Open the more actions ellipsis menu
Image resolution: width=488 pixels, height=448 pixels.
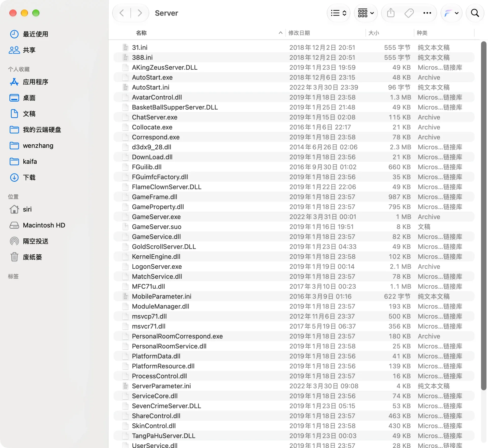(427, 13)
